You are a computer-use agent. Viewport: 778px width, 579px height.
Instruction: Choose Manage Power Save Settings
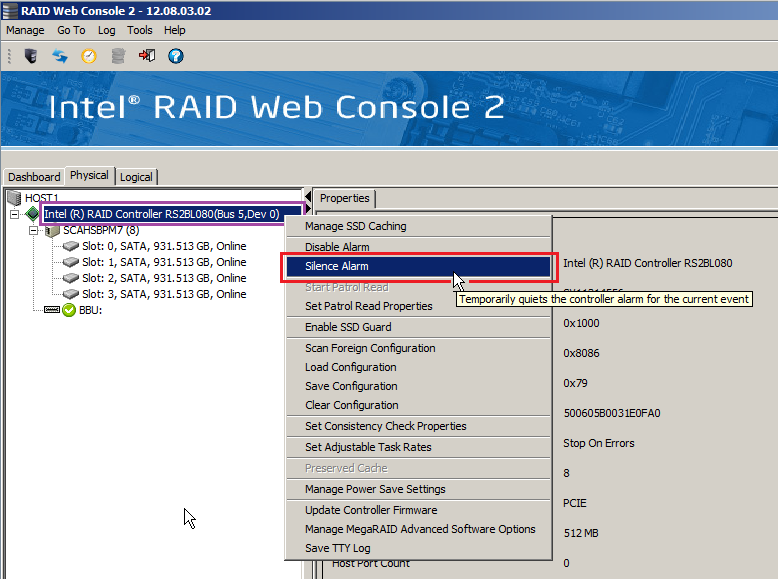[x=418, y=489]
